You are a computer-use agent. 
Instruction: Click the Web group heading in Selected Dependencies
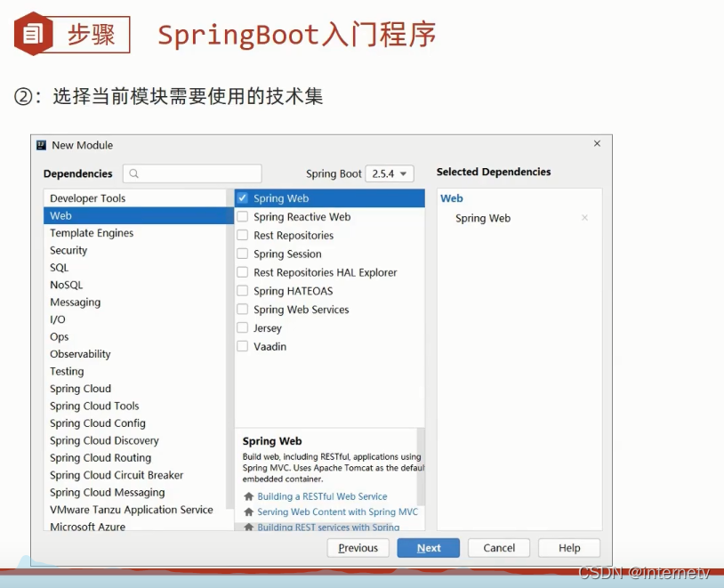(452, 198)
